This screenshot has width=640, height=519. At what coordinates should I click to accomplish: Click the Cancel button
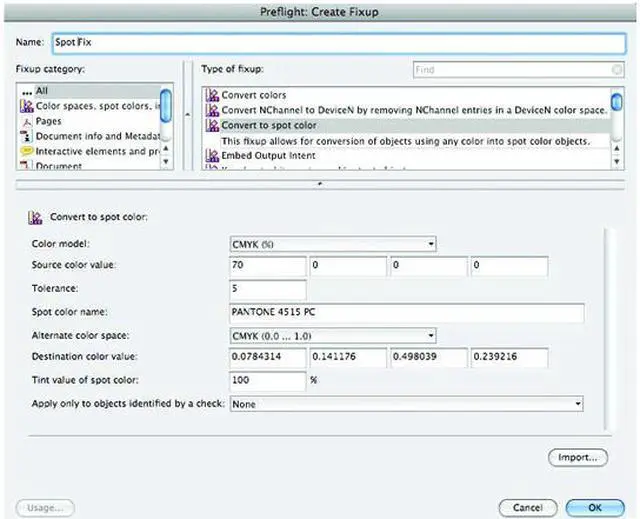528,508
